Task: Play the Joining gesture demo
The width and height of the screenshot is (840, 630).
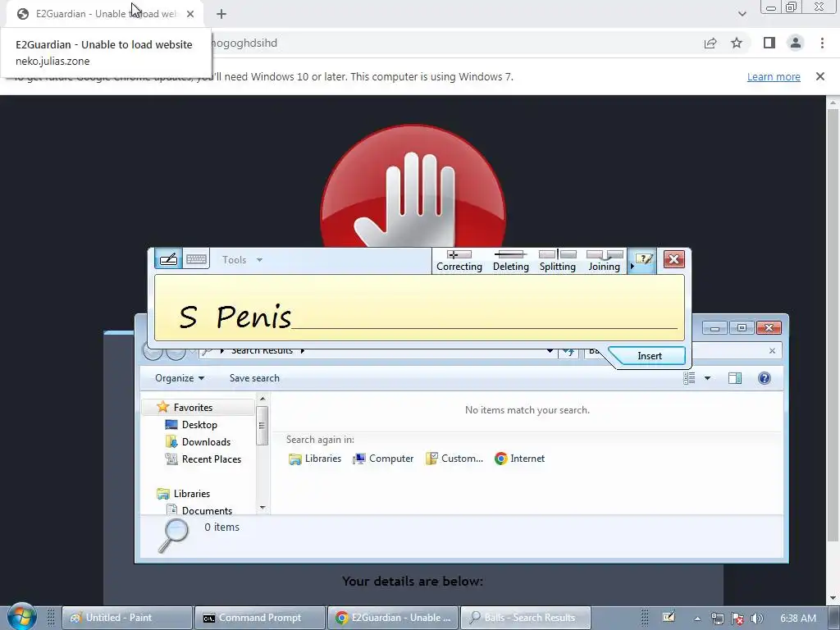Action: [605, 261]
